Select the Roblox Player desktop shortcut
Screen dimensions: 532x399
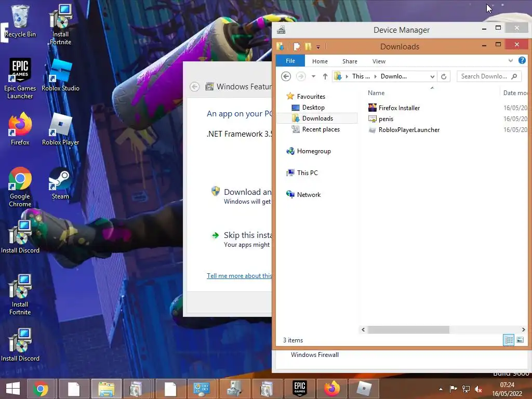[60, 129]
